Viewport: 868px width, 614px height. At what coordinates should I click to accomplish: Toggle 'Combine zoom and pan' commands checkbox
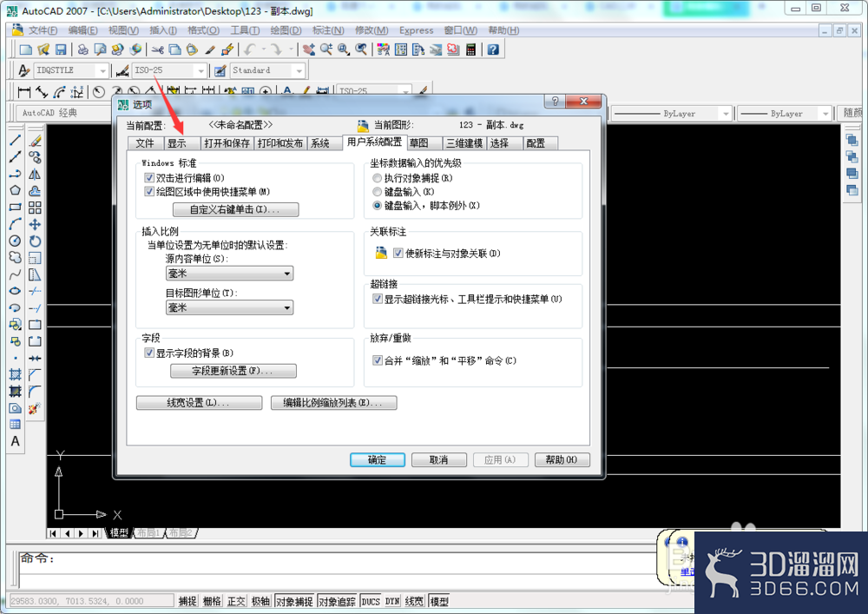[x=378, y=360]
